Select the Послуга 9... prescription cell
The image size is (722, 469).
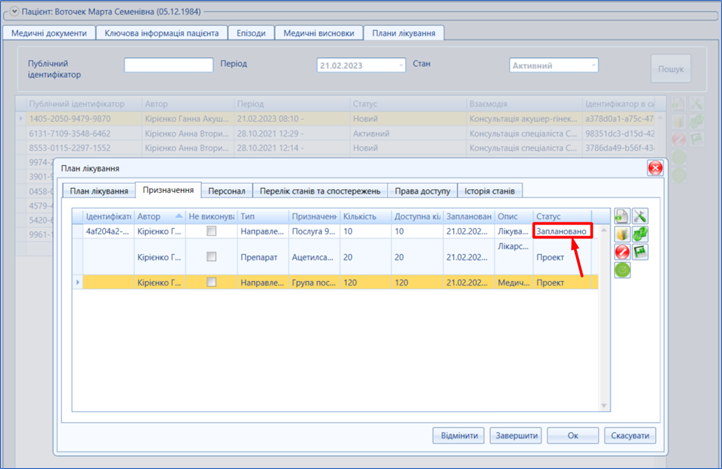pyautogui.click(x=314, y=231)
